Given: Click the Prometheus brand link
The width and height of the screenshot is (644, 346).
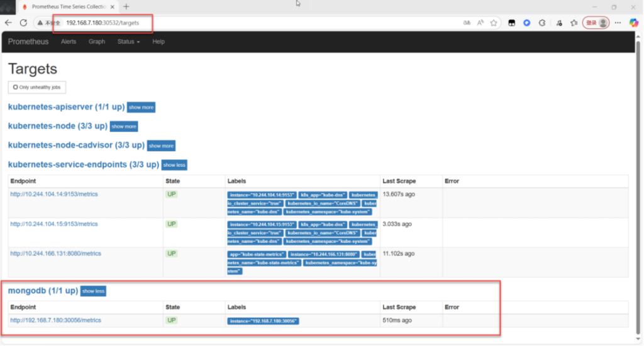Looking at the screenshot, I should coord(28,42).
